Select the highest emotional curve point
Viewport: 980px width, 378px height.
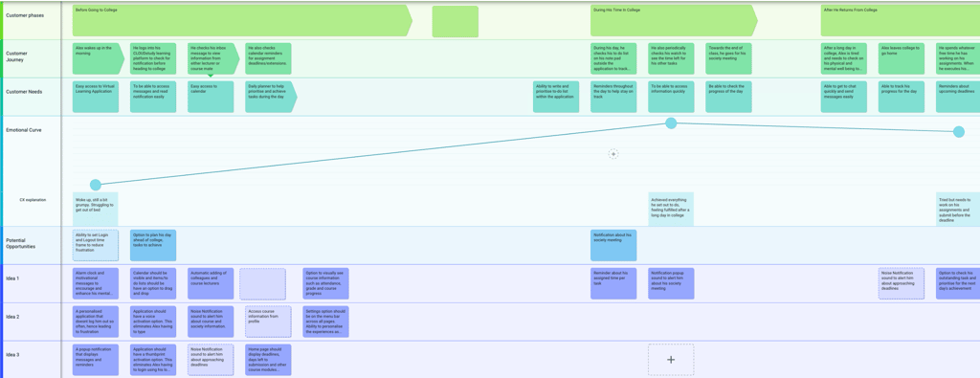(x=671, y=123)
